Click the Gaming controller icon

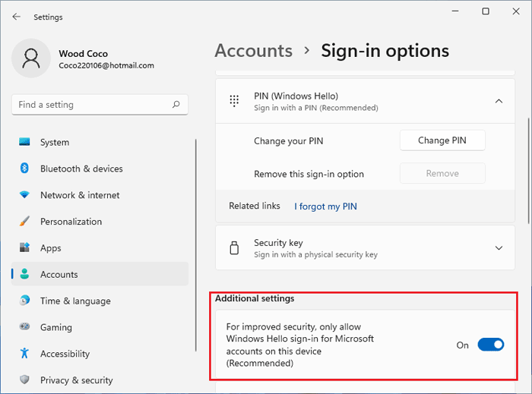pos(24,326)
